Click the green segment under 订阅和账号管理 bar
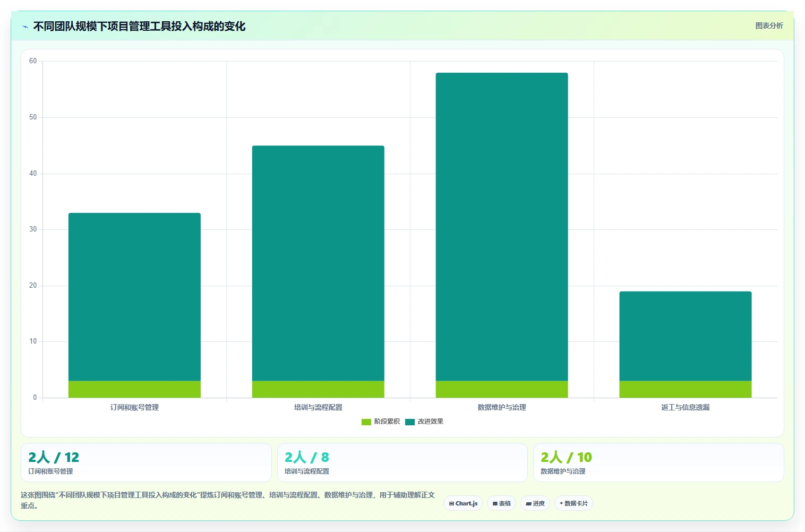The width and height of the screenshot is (805, 532). coord(134,389)
